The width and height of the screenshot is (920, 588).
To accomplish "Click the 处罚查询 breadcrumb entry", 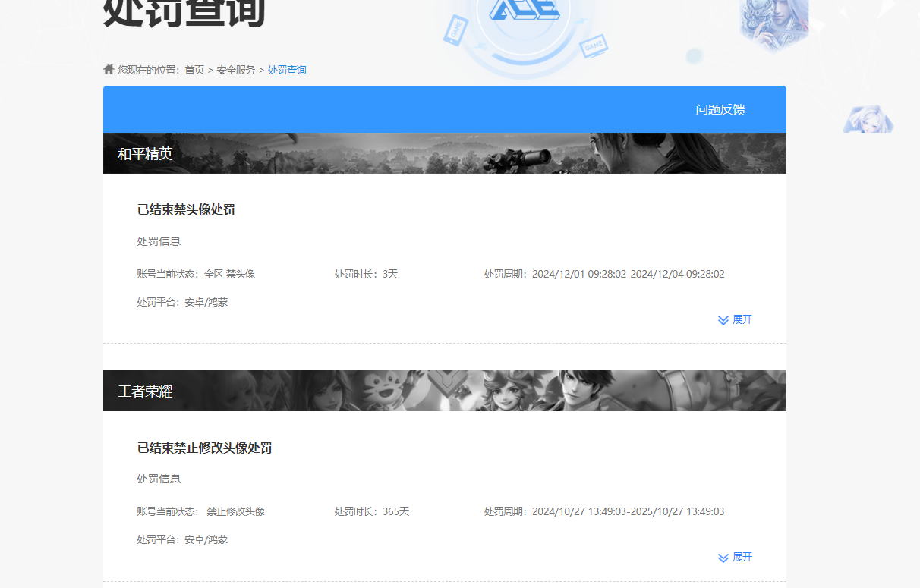I will 287,69.
